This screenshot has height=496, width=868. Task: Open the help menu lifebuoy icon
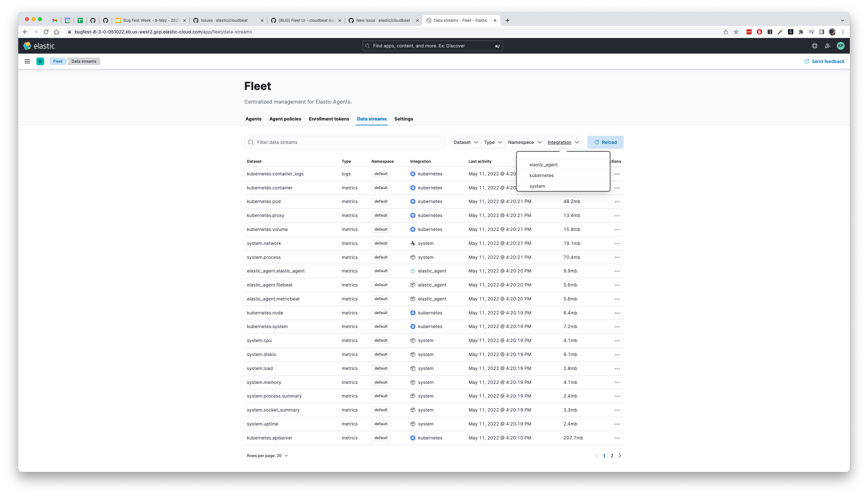click(x=814, y=46)
